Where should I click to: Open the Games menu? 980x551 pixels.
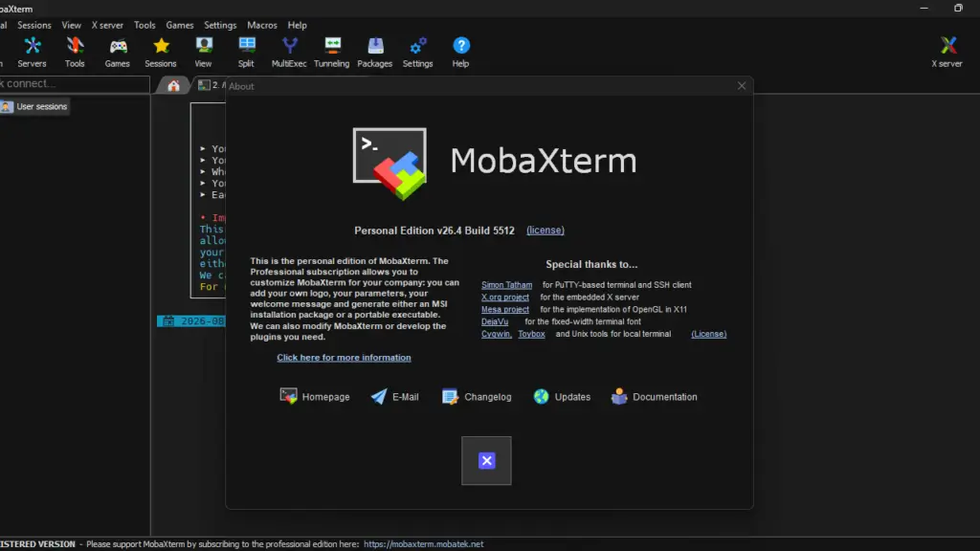180,25
